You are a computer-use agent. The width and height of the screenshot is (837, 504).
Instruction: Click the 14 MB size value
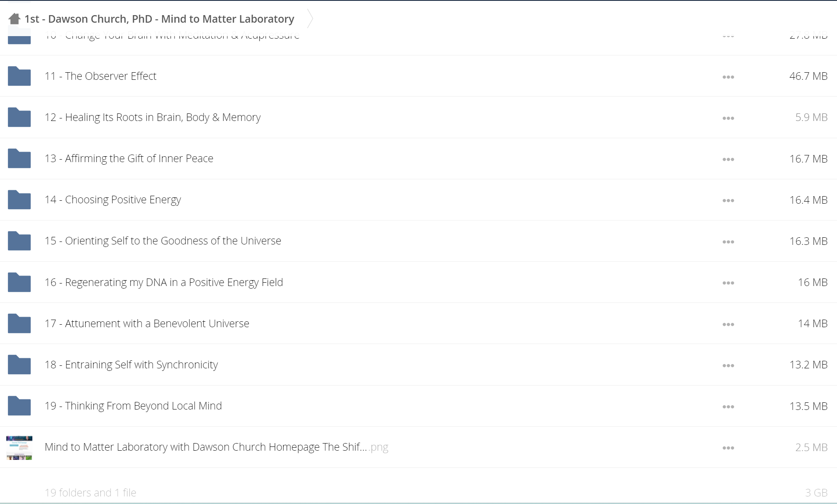813,323
